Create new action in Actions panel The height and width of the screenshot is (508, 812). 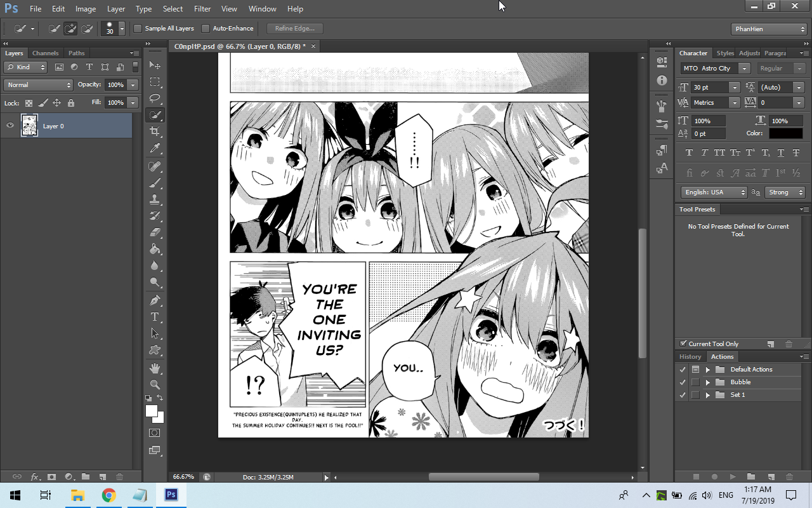(x=771, y=476)
